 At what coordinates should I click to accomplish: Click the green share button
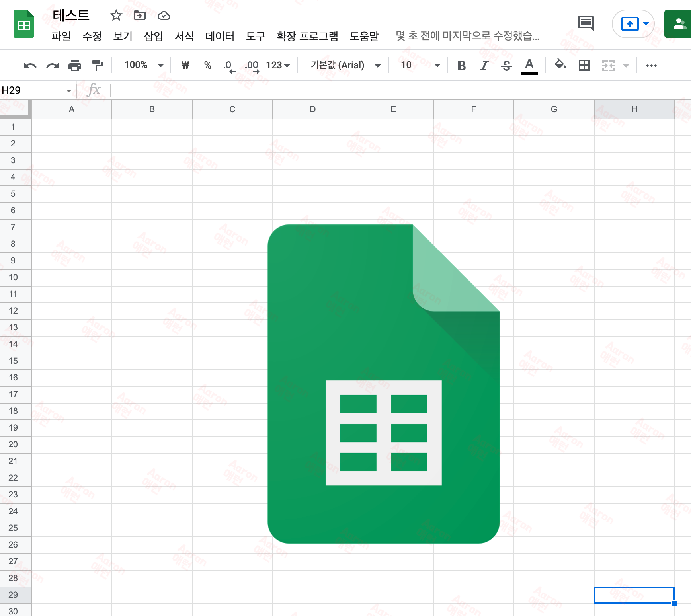pos(678,24)
